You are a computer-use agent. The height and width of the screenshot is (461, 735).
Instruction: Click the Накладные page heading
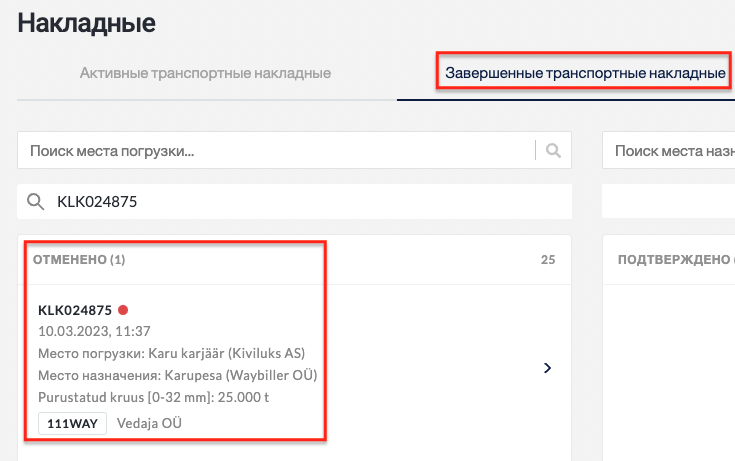(87, 23)
